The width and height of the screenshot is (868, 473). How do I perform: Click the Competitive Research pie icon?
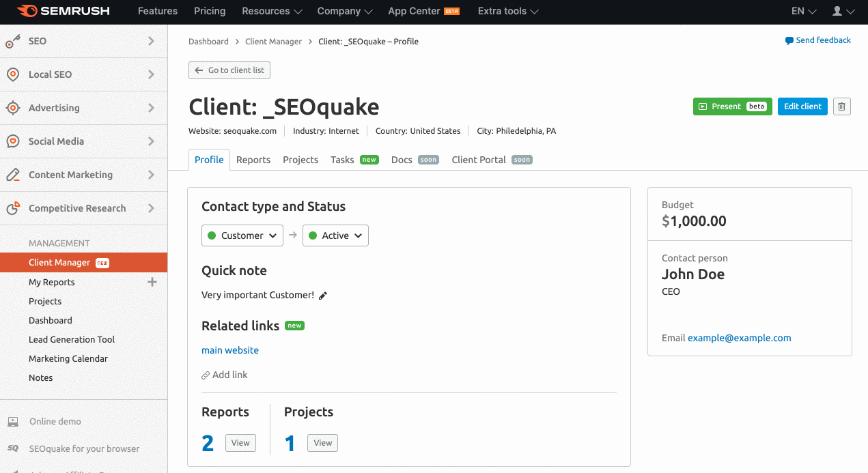pos(13,208)
